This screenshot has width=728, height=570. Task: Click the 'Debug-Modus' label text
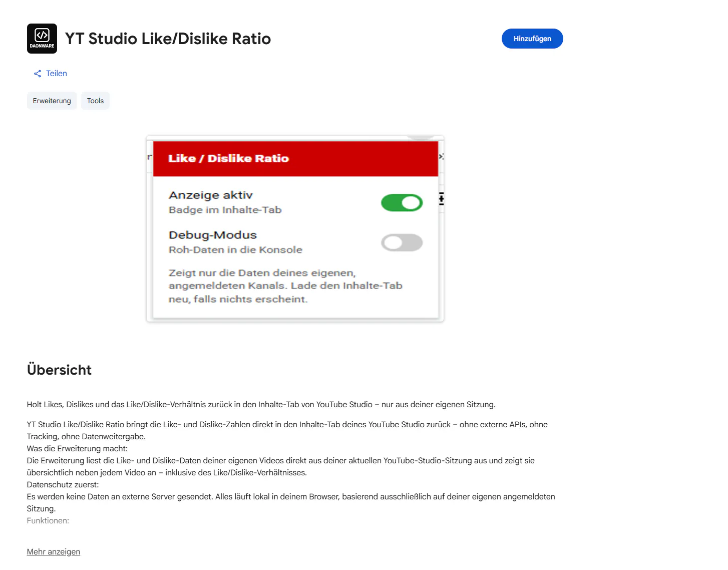pyautogui.click(x=213, y=235)
